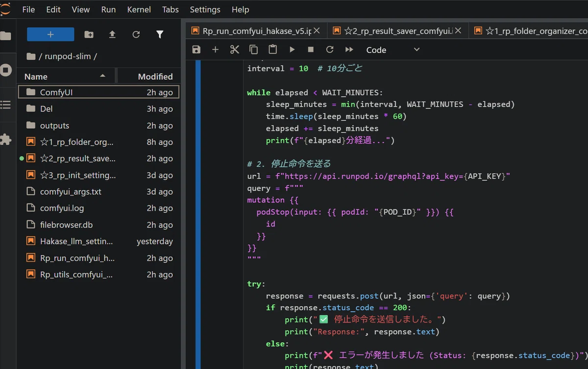588x369 pixels.
Task: Open the Settings menu
Action: 205,9
